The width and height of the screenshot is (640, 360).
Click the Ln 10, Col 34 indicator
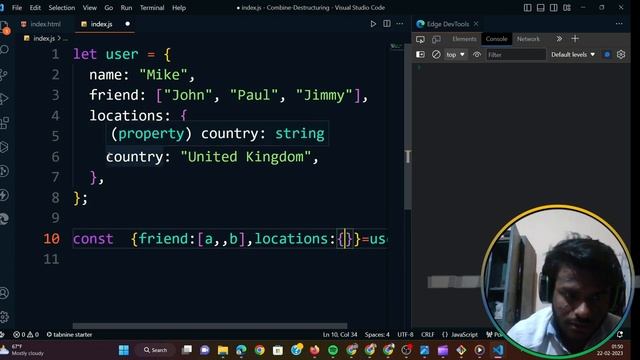pyautogui.click(x=340, y=335)
